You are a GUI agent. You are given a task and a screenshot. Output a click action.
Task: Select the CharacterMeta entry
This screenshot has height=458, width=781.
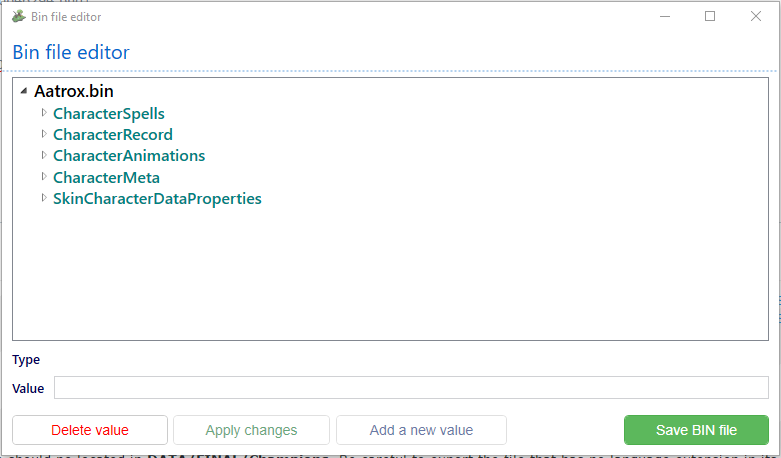(x=106, y=178)
